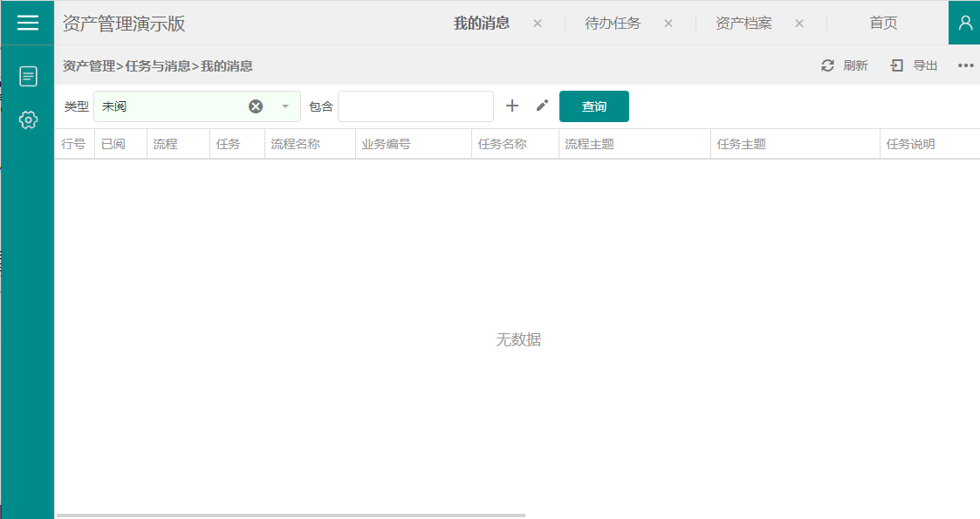The width and height of the screenshot is (980, 519).
Task: Click the 刷新 refresh label
Action: 855,65
